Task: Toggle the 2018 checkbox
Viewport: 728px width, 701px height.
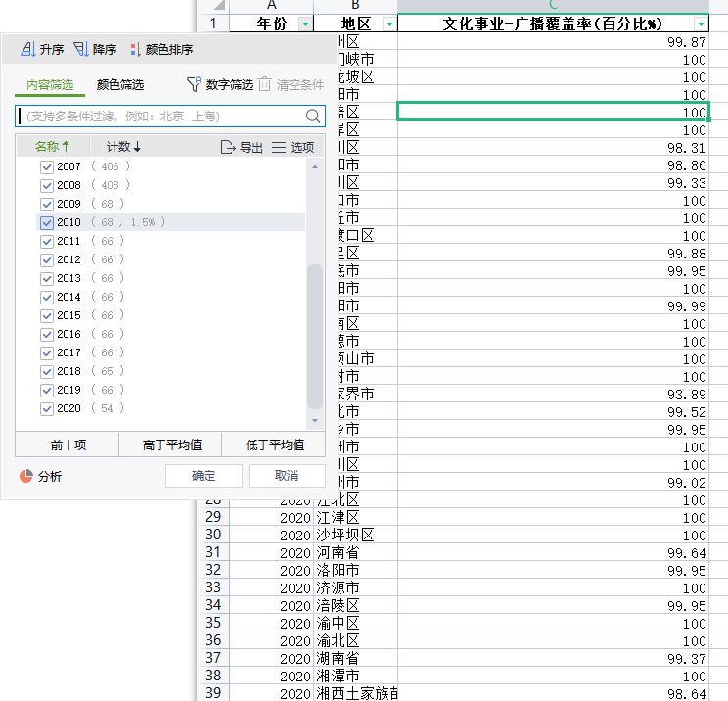Action: (46, 371)
